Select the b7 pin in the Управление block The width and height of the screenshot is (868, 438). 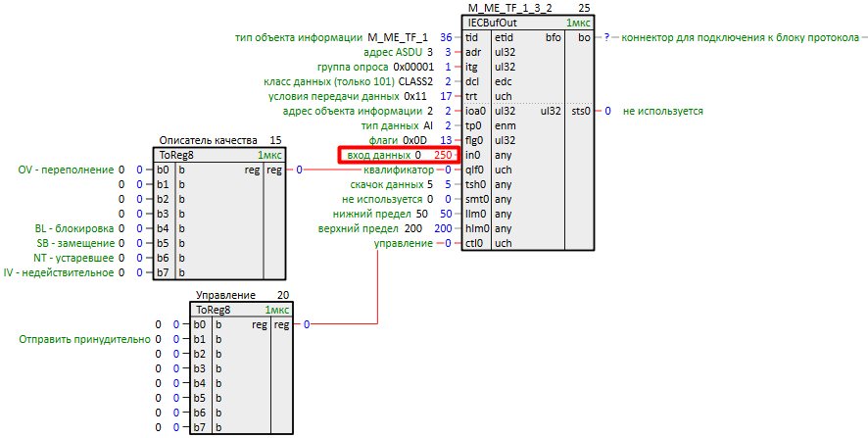(201, 427)
